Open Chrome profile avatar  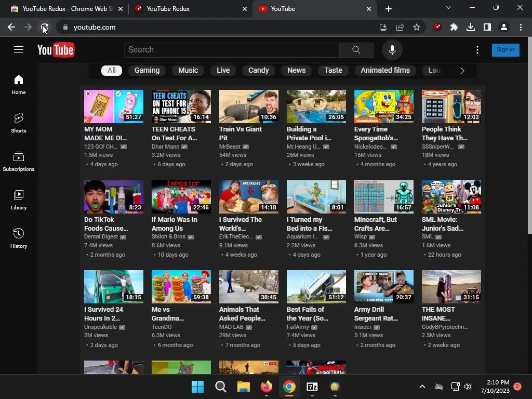(504, 27)
